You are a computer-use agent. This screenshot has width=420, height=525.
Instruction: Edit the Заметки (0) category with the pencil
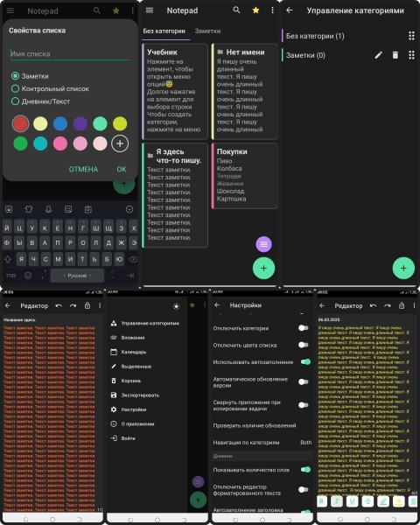[379, 55]
